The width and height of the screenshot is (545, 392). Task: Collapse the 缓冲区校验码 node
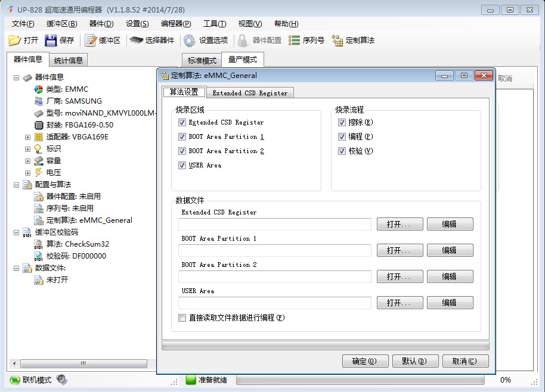[16, 232]
